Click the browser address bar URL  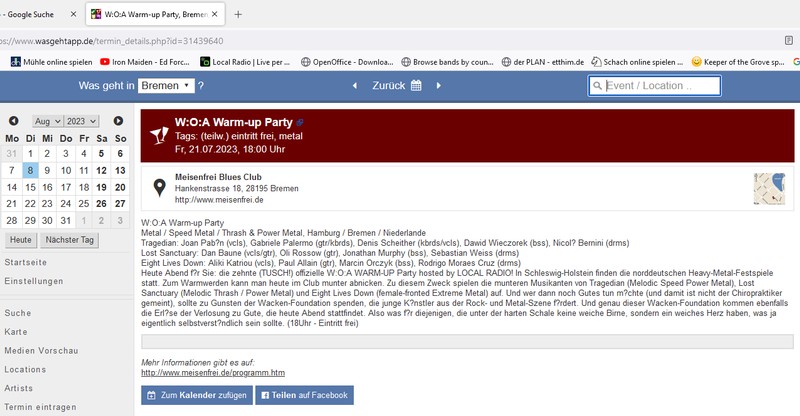point(111,41)
